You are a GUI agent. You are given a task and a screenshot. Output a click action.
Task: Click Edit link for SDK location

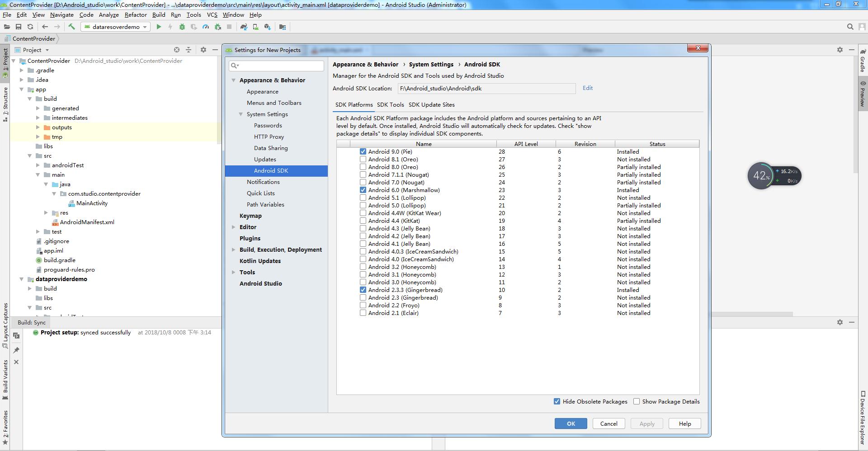[x=588, y=88]
